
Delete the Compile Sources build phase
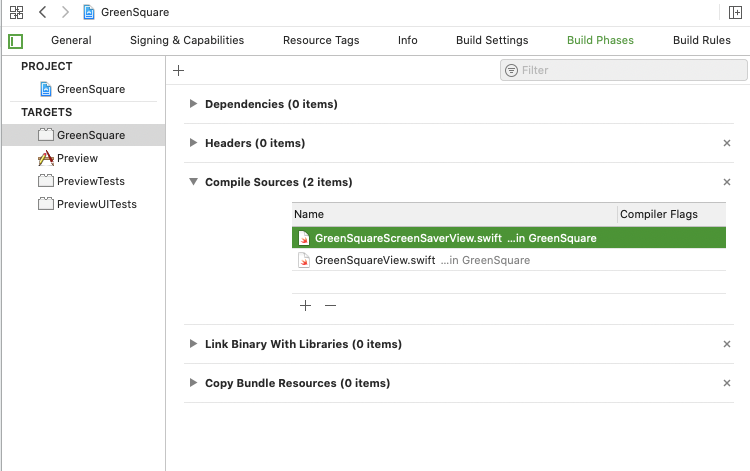coord(727,182)
